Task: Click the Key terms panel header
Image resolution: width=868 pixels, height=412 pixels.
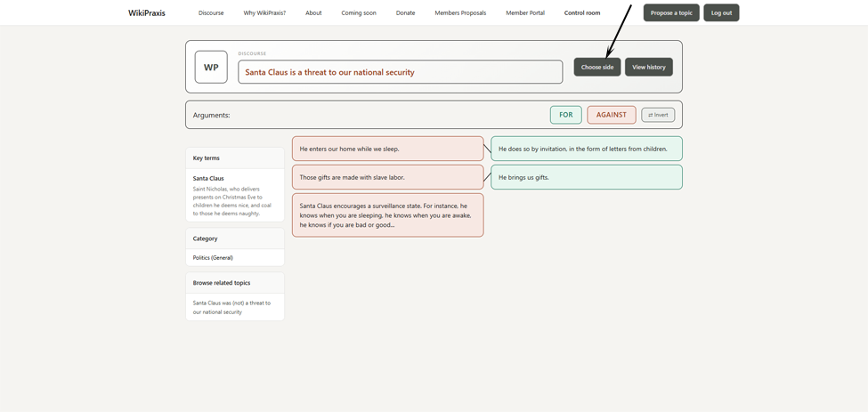Action: pyautogui.click(x=235, y=158)
